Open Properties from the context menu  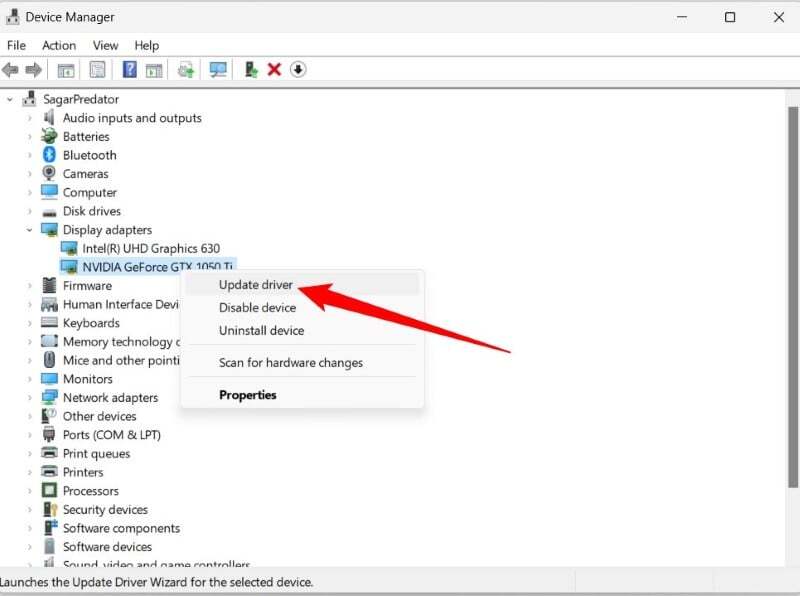click(302, 394)
